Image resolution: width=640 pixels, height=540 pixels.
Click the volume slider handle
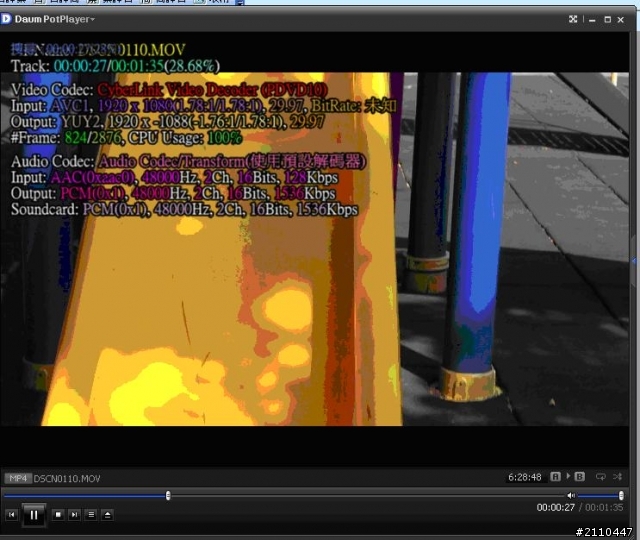pos(621,496)
